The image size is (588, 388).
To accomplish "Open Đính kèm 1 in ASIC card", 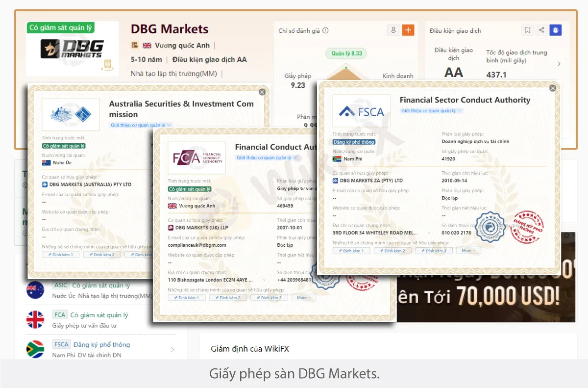I will (x=61, y=255).
